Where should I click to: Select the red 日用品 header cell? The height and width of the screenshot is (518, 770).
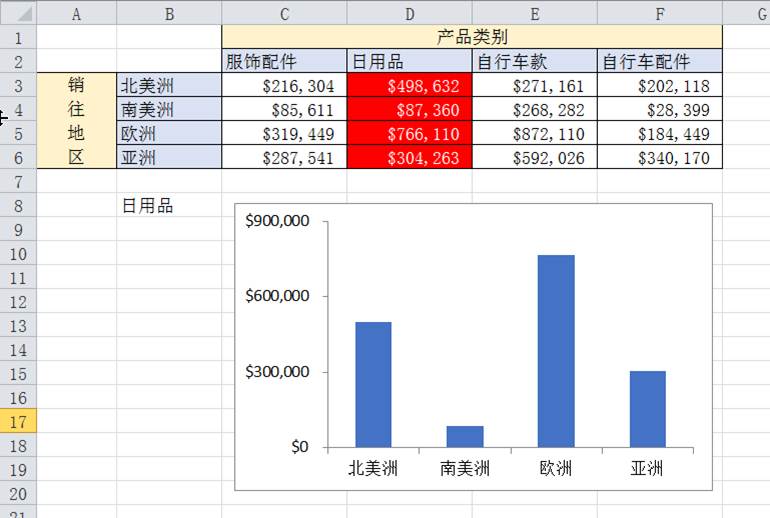[x=409, y=62]
